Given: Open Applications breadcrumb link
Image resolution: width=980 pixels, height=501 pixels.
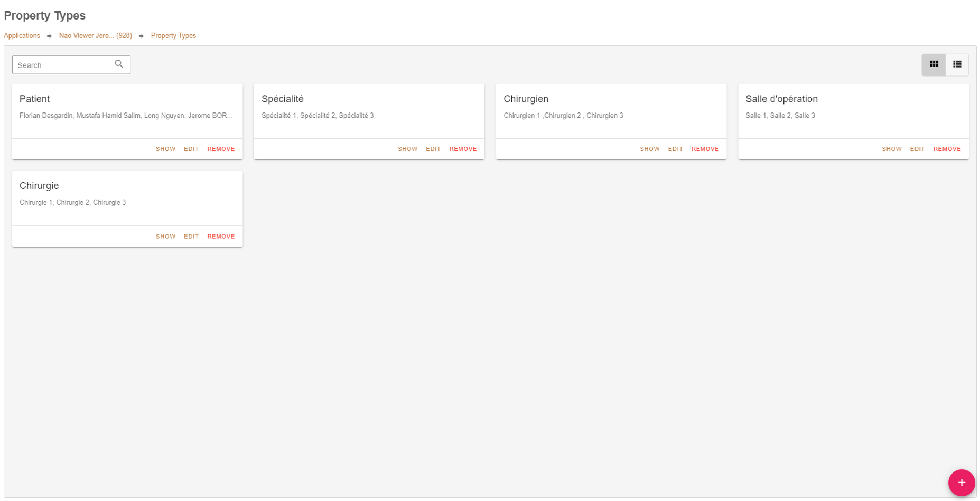Looking at the screenshot, I should point(22,36).
